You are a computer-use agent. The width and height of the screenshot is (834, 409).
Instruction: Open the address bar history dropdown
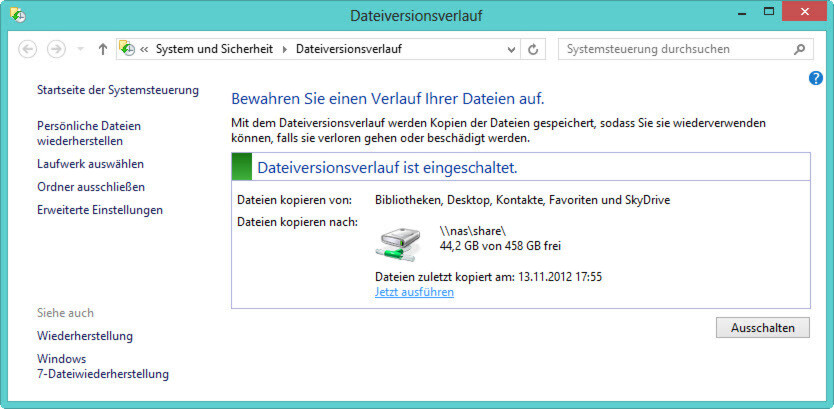point(511,49)
